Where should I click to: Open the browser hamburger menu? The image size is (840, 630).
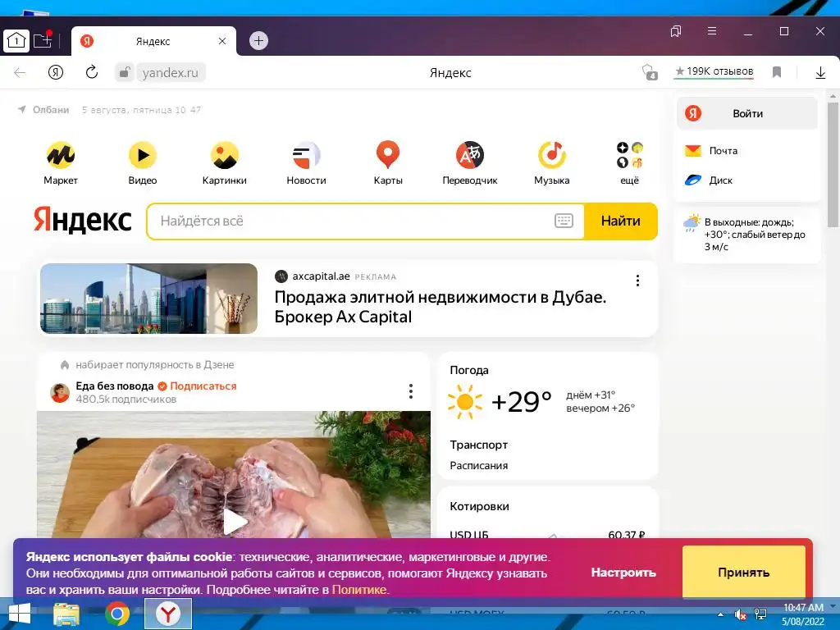coord(712,31)
